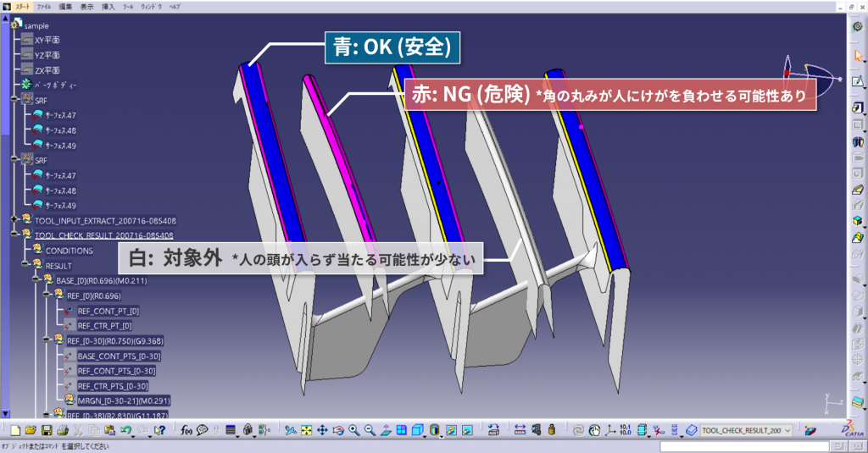Select the sample root node
868x453 pixels.
pyautogui.click(x=36, y=25)
